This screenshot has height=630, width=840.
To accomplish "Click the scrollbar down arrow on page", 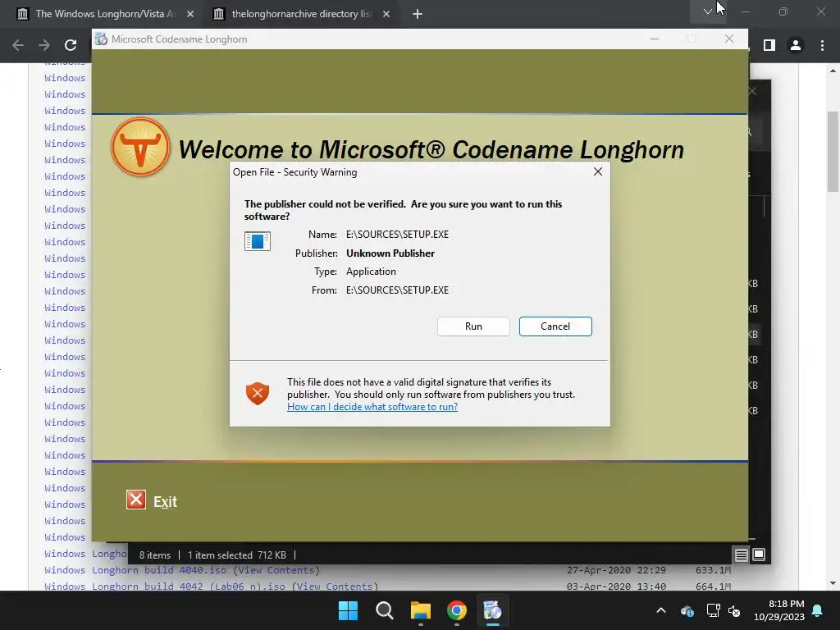I will click(833, 583).
